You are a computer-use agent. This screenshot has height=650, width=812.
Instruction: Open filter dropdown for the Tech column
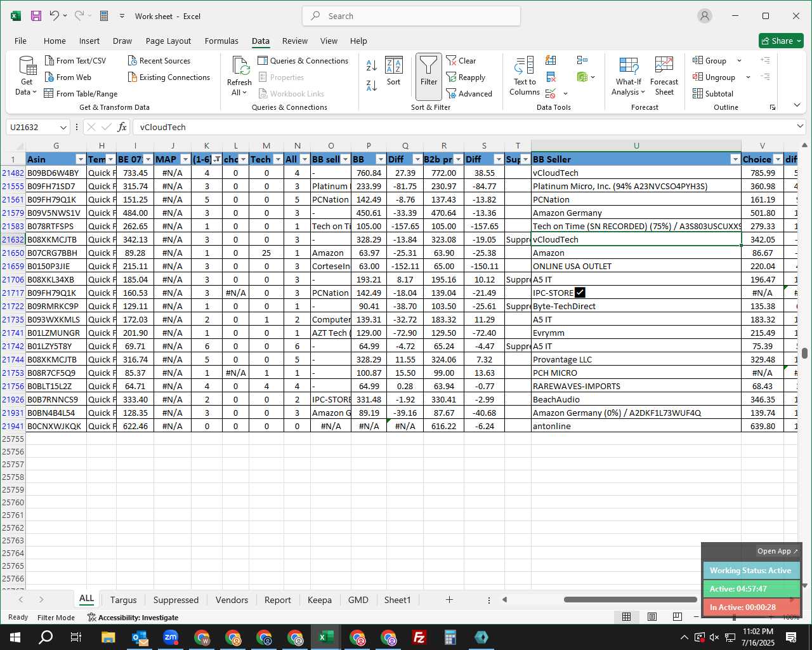[x=278, y=159]
